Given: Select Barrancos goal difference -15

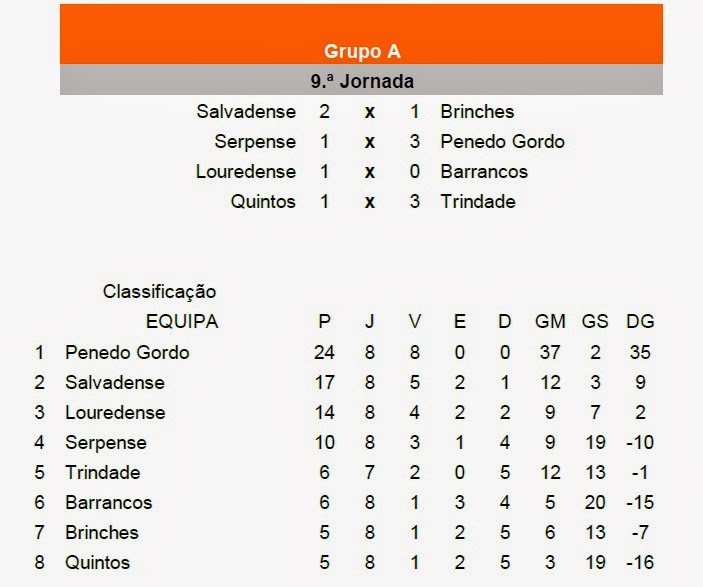Looking at the screenshot, I should click(x=640, y=502).
